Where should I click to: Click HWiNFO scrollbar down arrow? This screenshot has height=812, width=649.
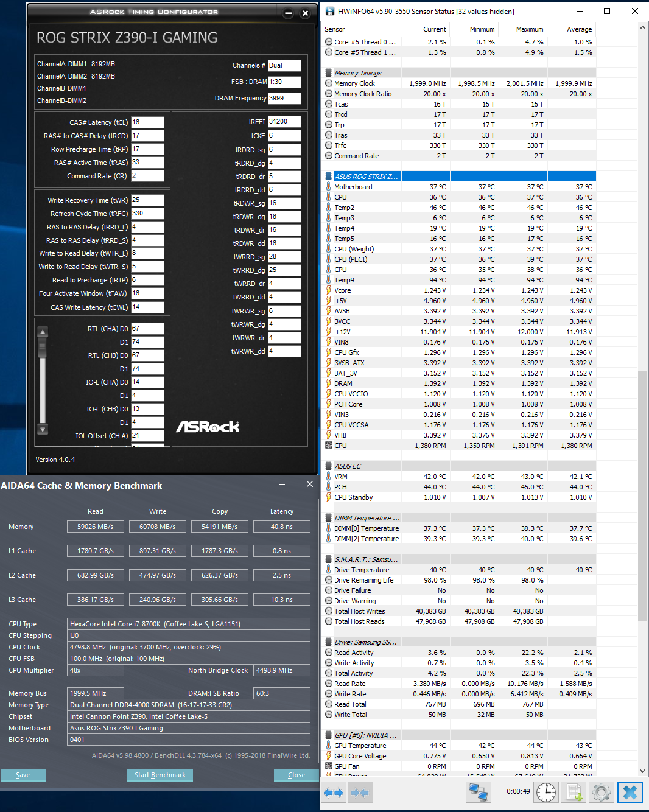[642, 771]
